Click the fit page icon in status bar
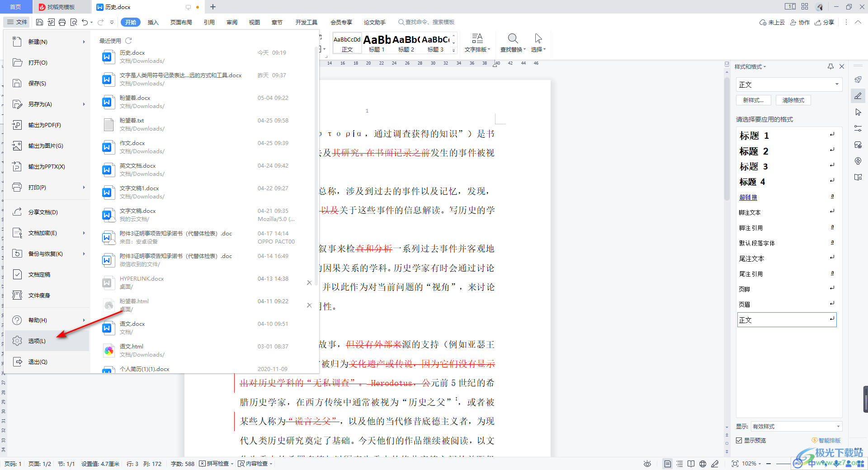This screenshot has width=868, height=470. (735, 464)
